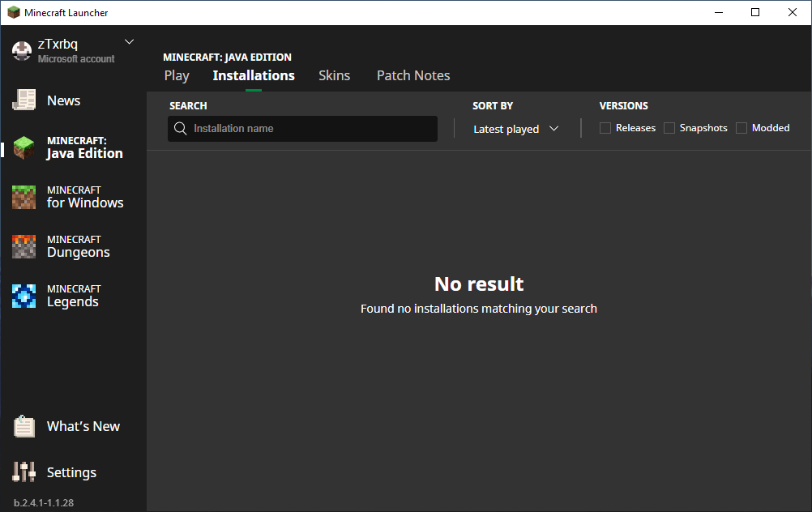812x512 pixels.
Task: Close the Minecraft Launcher window
Action: (793, 12)
